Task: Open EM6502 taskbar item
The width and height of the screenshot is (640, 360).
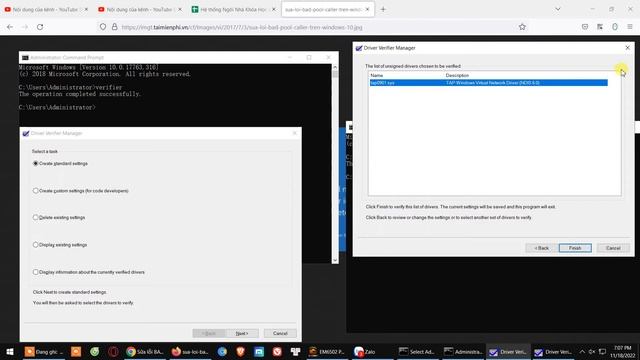Action: coord(327,351)
